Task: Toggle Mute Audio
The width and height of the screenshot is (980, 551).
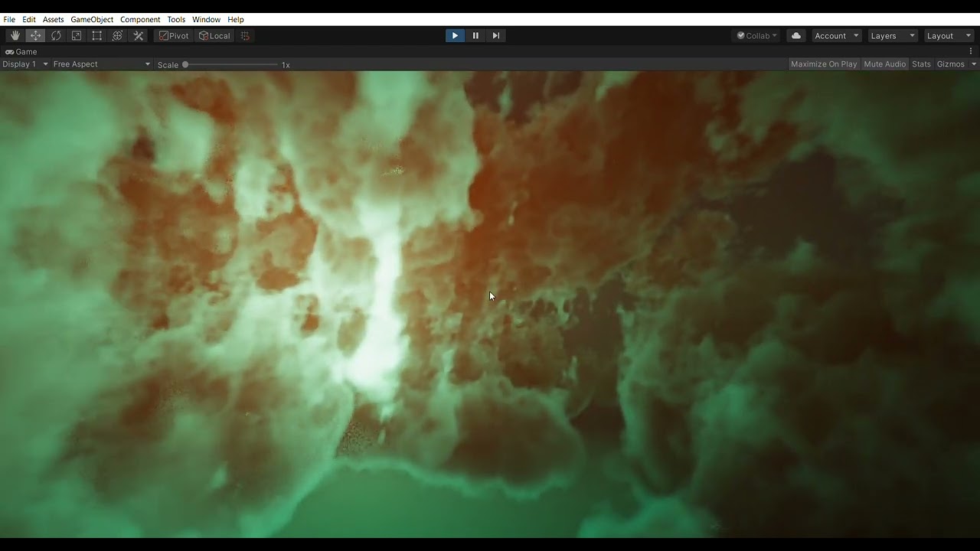Action: coord(884,64)
